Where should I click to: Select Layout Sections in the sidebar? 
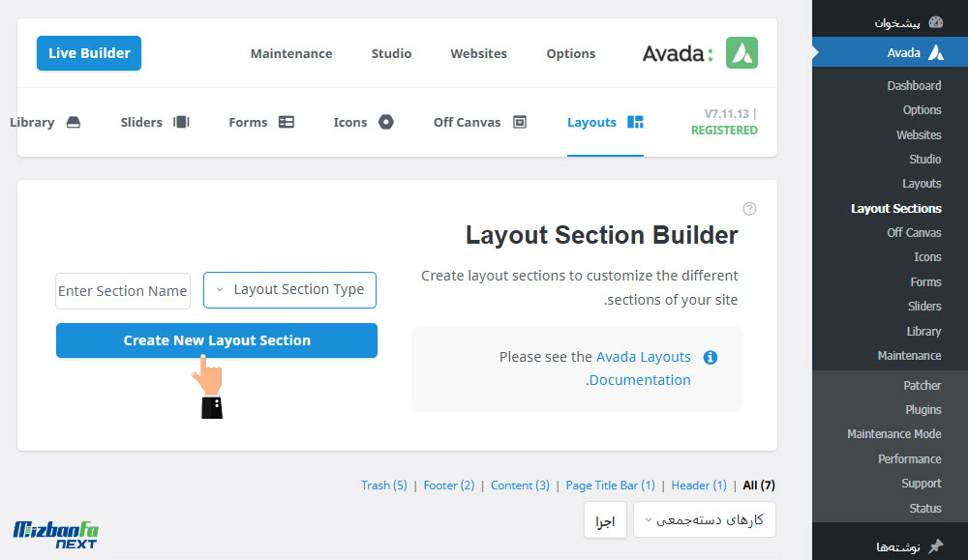coord(895,209)
